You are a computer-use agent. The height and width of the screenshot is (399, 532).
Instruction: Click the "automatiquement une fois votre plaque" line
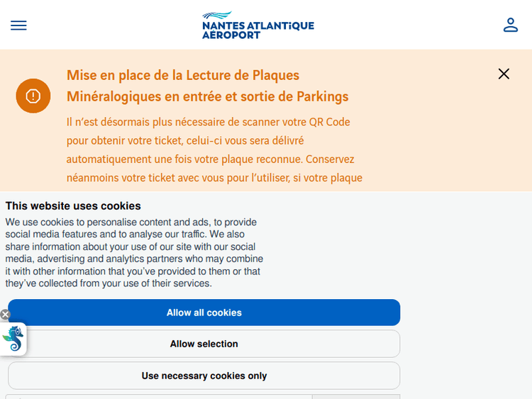[210, 159]
